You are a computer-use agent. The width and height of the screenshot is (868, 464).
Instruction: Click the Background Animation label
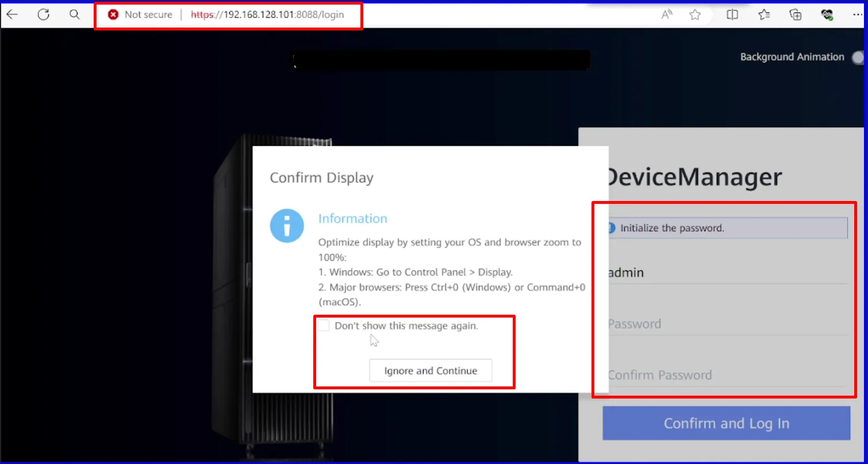(792, 57)
